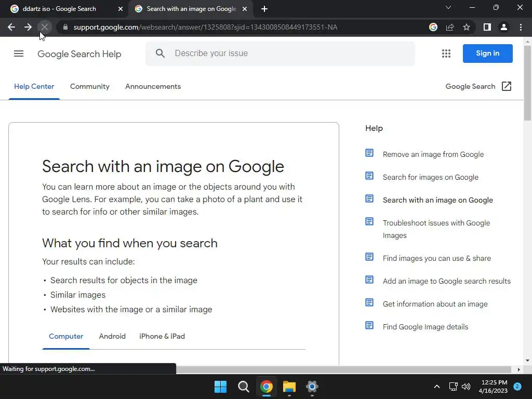This screenshot has height=399, width=532.
Task: Click the horizontal scrollbar at page bottom
Action: point(343,369)
